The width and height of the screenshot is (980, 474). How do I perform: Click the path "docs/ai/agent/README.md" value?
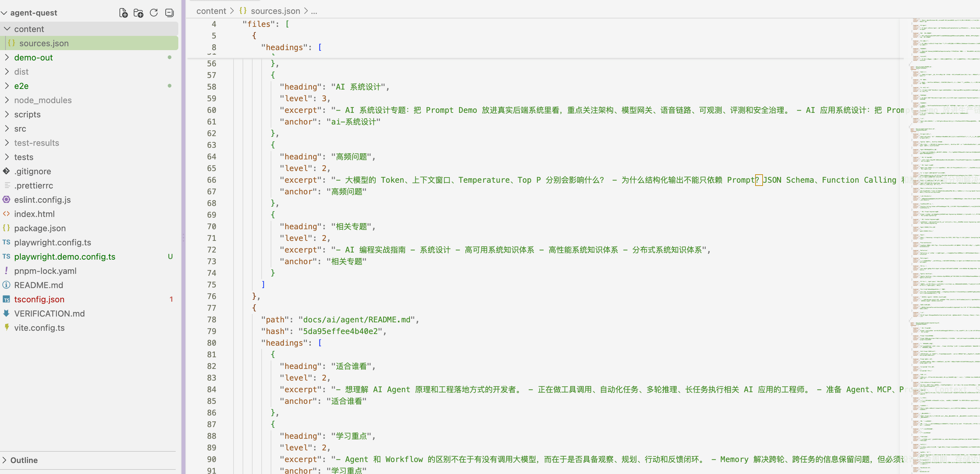(x=357, y=319)
